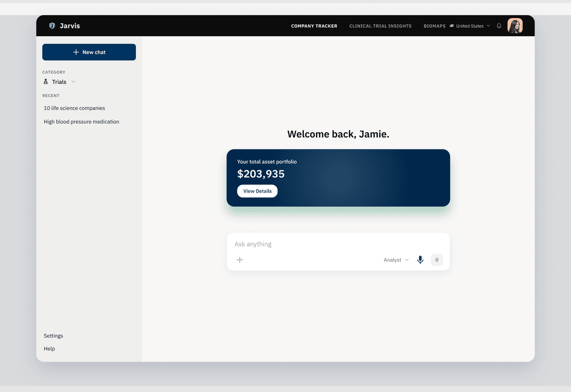Add attachment with the plus icon

(x=240, y=260)
